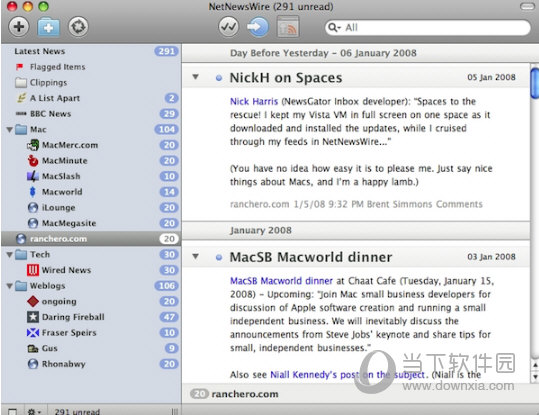Click the MacSB Macworld dinner headline

pyautogui.click(x=311, y=258)
